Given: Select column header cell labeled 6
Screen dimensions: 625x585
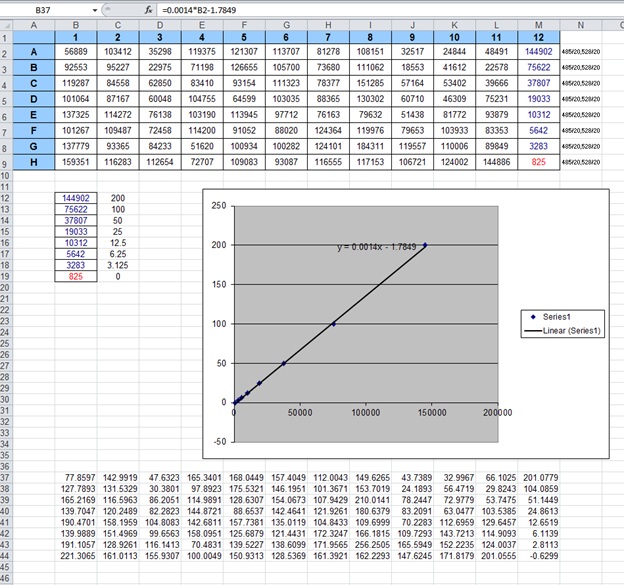Looking at the screenshot, I should click(286, 35).
